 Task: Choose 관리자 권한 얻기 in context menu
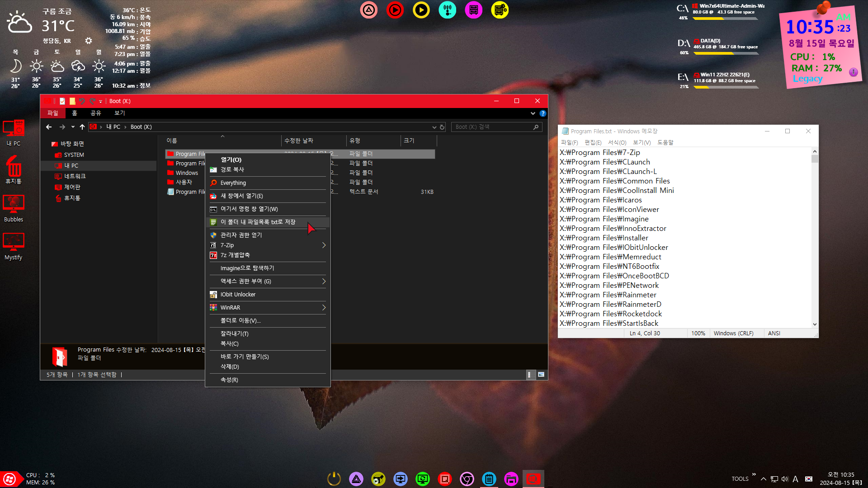coord(268,235)
